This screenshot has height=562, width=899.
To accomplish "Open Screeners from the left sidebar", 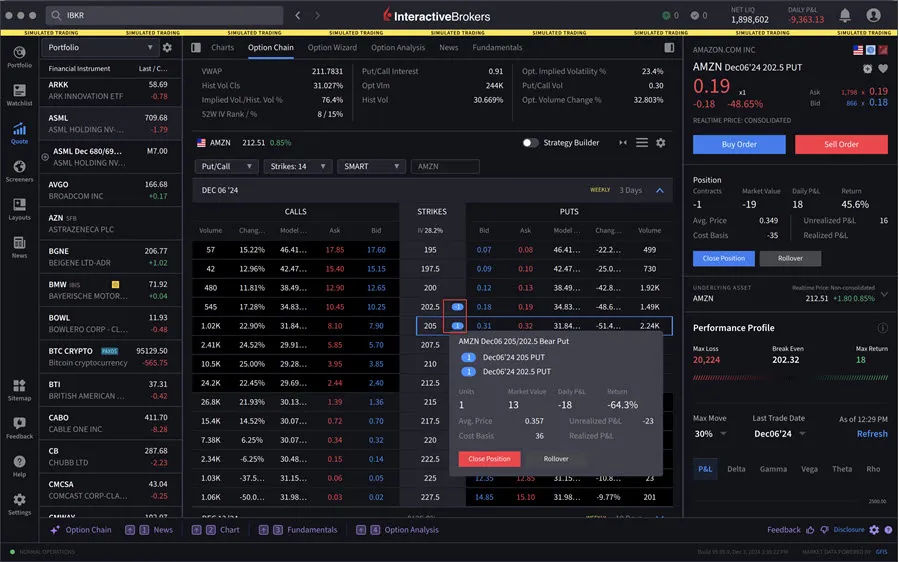I will point(19,171).
